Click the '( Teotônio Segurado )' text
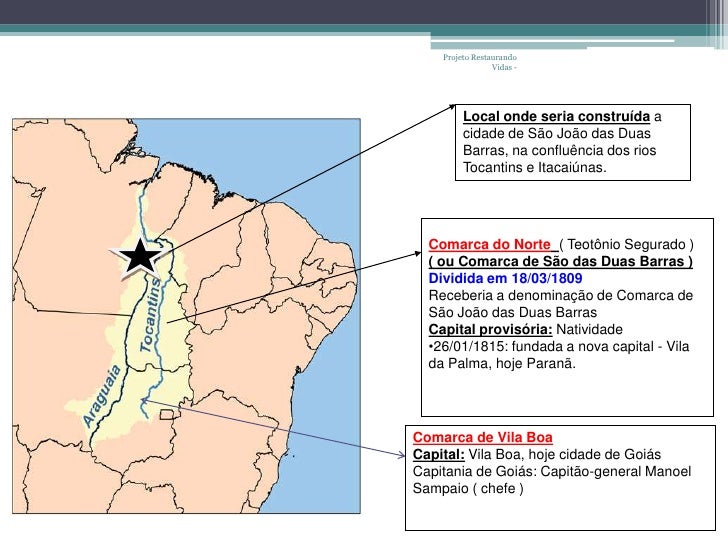The width and height of the screenshot is (728, 546). coord(626,244)
